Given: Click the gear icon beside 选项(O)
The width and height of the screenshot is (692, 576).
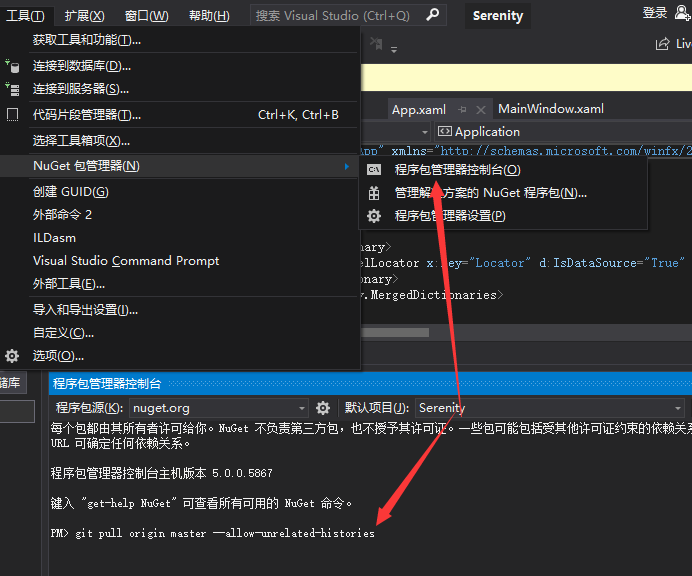Looking at the screenshot, I should click(12, 356).
